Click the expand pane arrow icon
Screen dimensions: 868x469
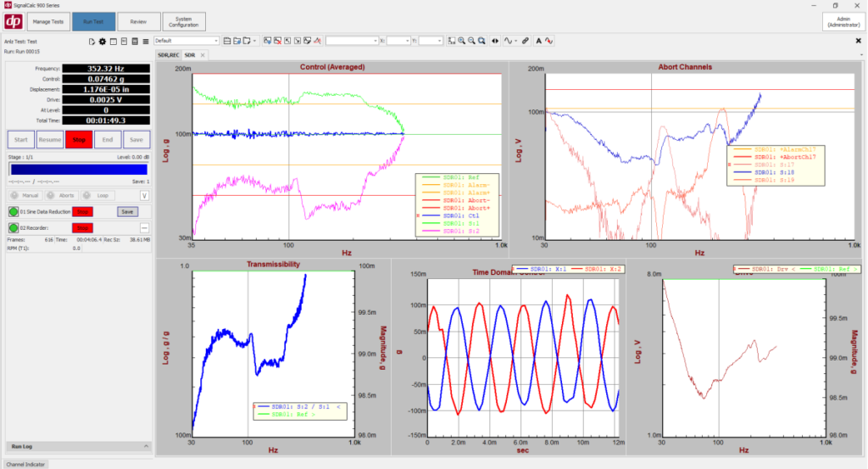pyautogui.click(x=287, y=41)
